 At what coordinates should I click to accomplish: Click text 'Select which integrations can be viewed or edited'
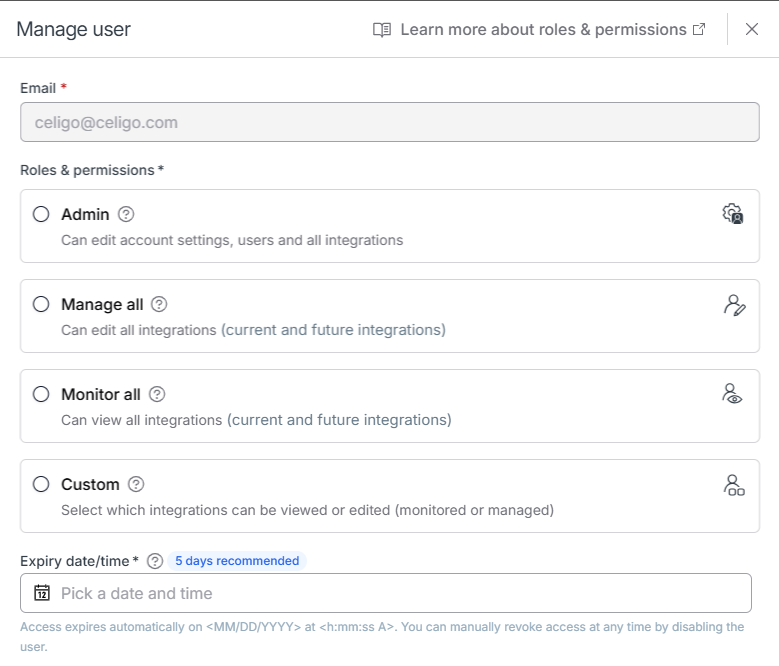click(226, 510)
